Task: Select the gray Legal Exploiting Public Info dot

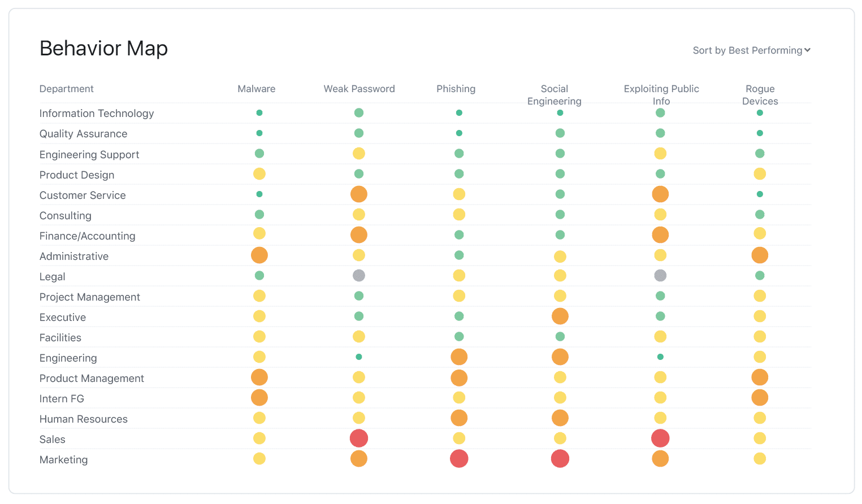Action: pyautogui.click(x=660, y=276)
